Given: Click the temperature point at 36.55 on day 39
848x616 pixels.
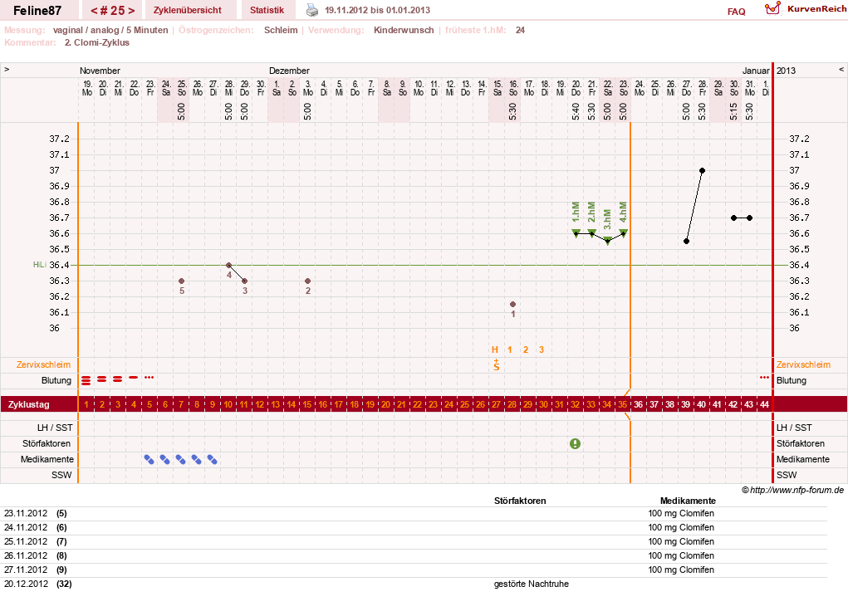Looking at the screenshot, I should point(686,241).
